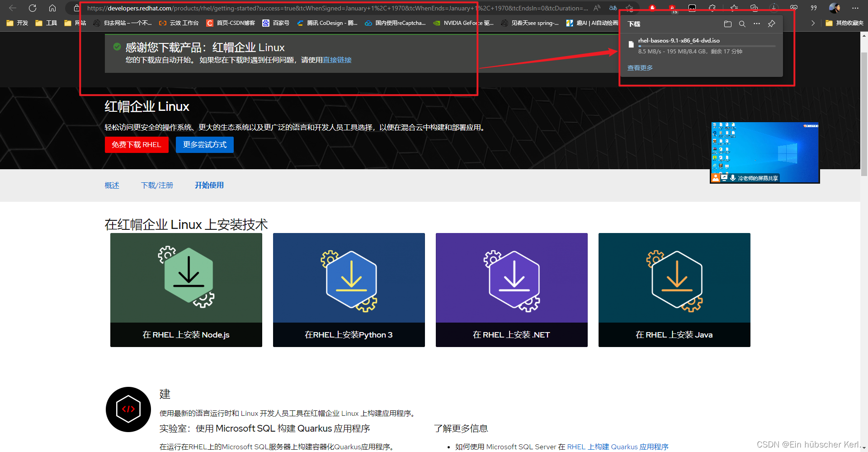Screen dimensions: 868x452
Task: Open more options in download panel
Action: pos(757,24)
